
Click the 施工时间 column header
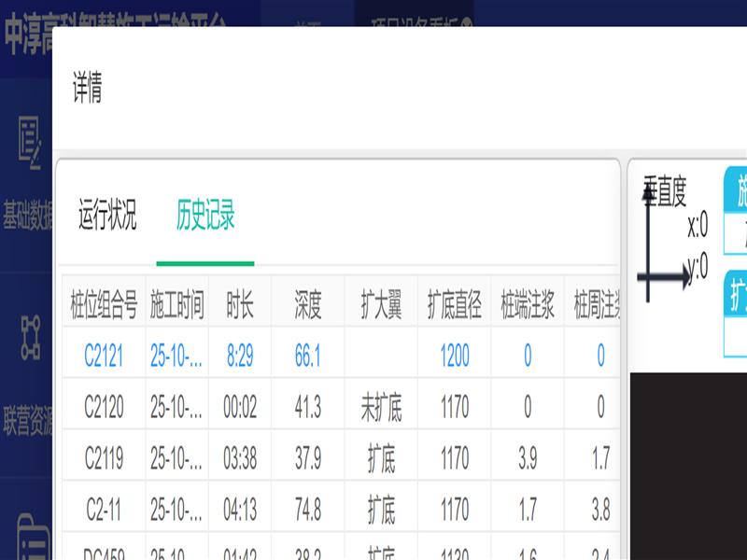point(176,304)
